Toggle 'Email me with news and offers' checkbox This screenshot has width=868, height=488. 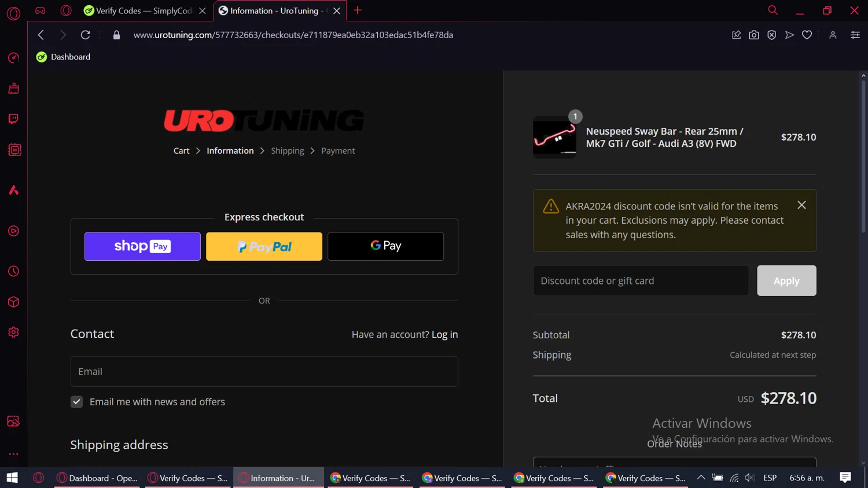tap(76, 402)
